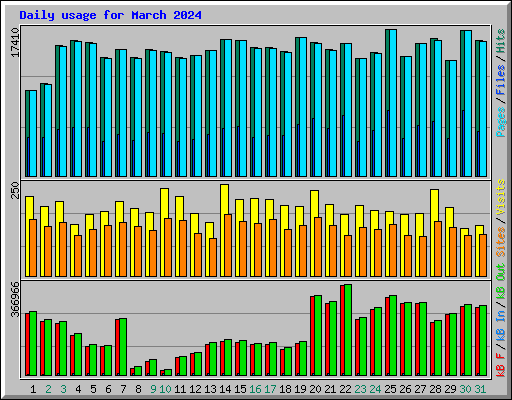This screenshot has height=400, width=512.
Task: Click day 25 on the x-axis
Action: click(x=390, y=389)
